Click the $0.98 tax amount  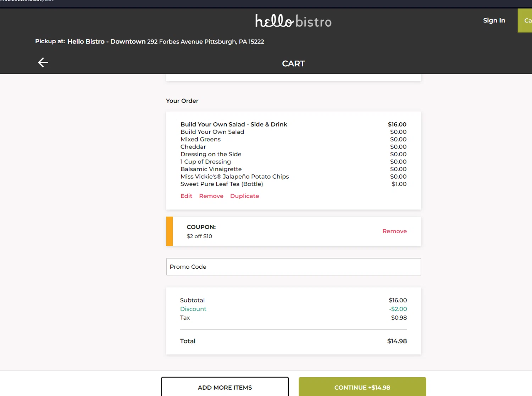tap(399, 318)
